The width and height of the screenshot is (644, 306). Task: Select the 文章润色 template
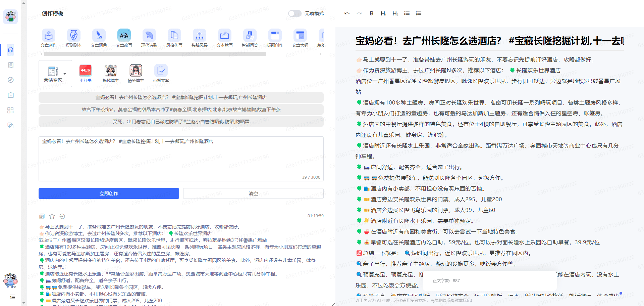pyautogui.click(x=99, y=38)
